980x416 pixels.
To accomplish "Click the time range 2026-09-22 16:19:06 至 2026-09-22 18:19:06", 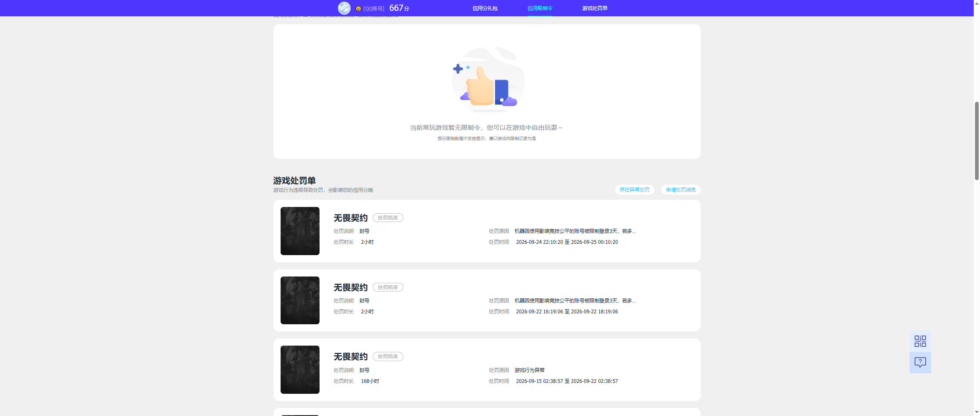I will (x=567, y=312).
